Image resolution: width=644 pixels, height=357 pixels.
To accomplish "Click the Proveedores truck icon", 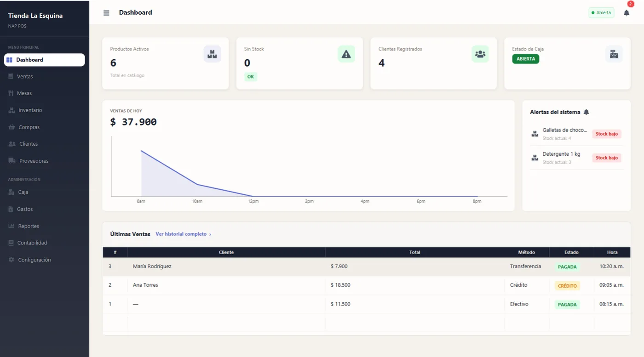I will coord(12,161).
